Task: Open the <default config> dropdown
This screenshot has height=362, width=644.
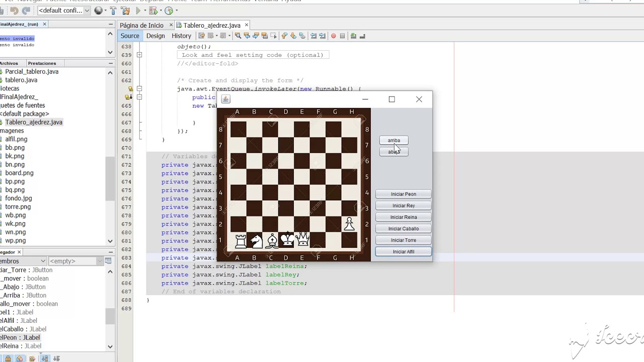Action: coord(64,11)
